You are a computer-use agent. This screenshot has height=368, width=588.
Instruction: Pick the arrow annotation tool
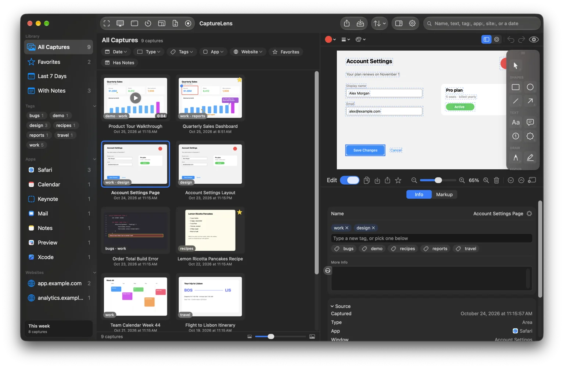pyautogui.click(x=530, y=101)
